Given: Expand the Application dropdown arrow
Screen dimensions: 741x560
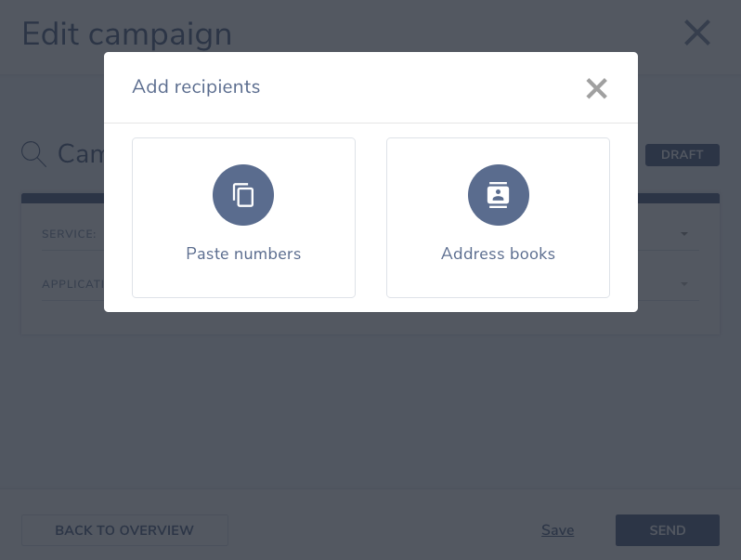Looking at the screenshot, I should coord(683,284).
